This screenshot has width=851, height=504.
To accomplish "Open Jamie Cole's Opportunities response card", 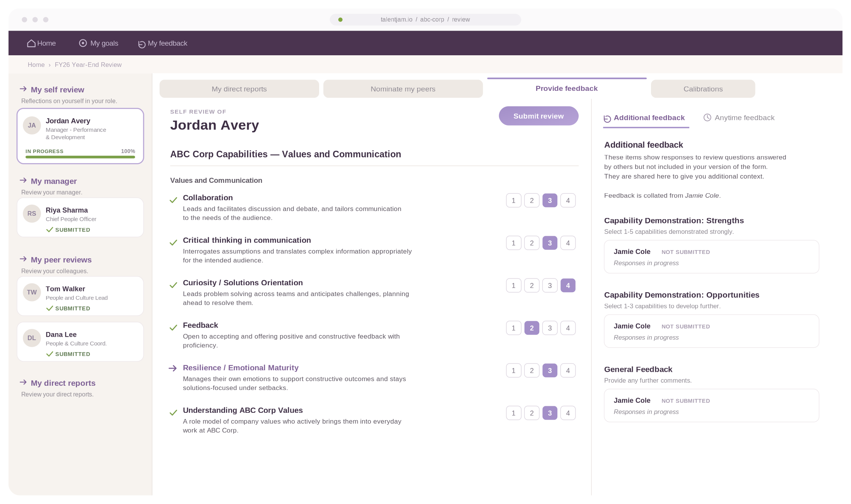I will point(711,331).
